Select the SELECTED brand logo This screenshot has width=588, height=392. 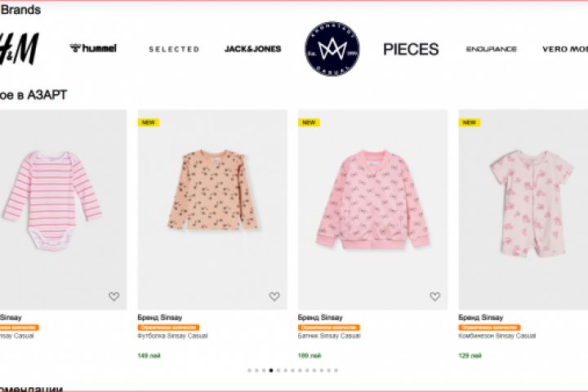[x=174, y=49]
